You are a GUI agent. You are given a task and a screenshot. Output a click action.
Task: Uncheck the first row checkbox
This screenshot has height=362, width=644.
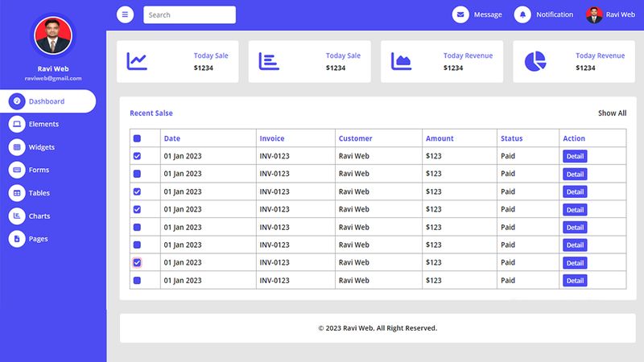[x=137, y=156]
